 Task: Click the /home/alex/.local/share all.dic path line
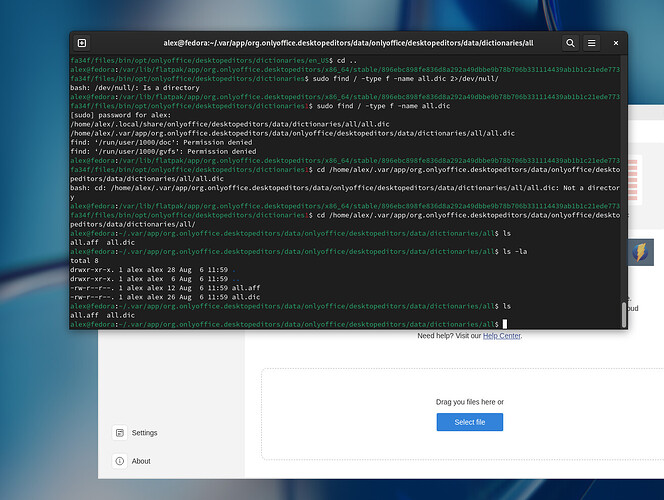tap(230, 124)
